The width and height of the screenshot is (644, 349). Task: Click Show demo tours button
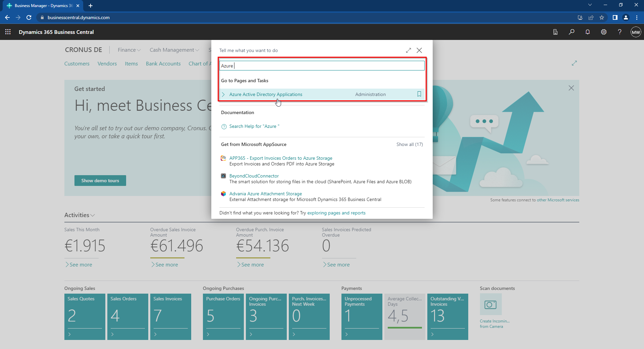(x=100, y=181)
